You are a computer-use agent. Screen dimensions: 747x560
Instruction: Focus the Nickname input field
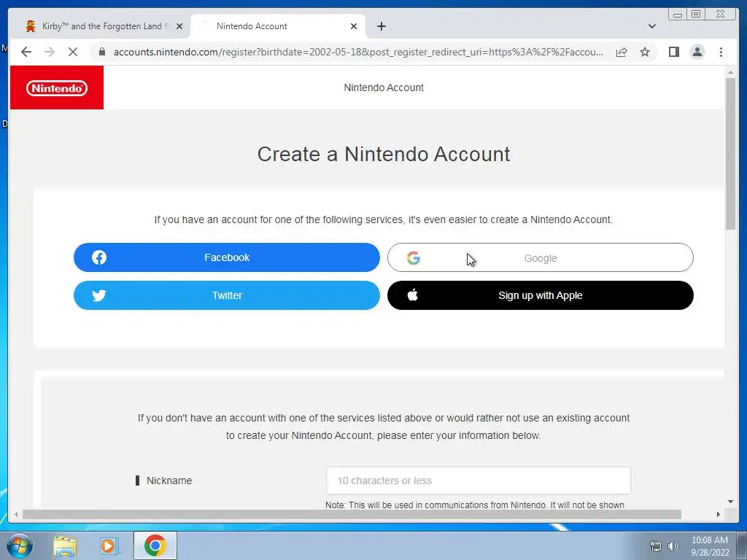[x=479, y=481]
